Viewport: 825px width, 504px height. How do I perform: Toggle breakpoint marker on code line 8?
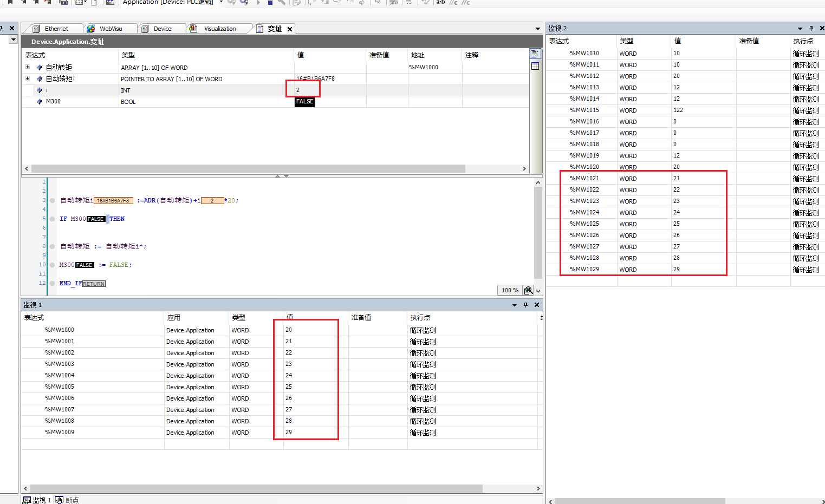click(53, 246)
